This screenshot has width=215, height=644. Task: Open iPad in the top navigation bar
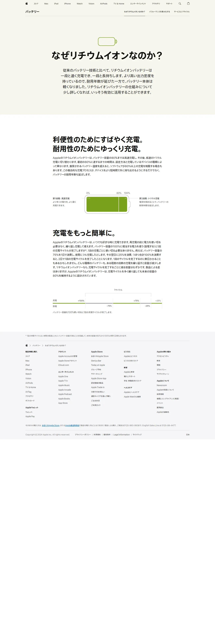56,4
